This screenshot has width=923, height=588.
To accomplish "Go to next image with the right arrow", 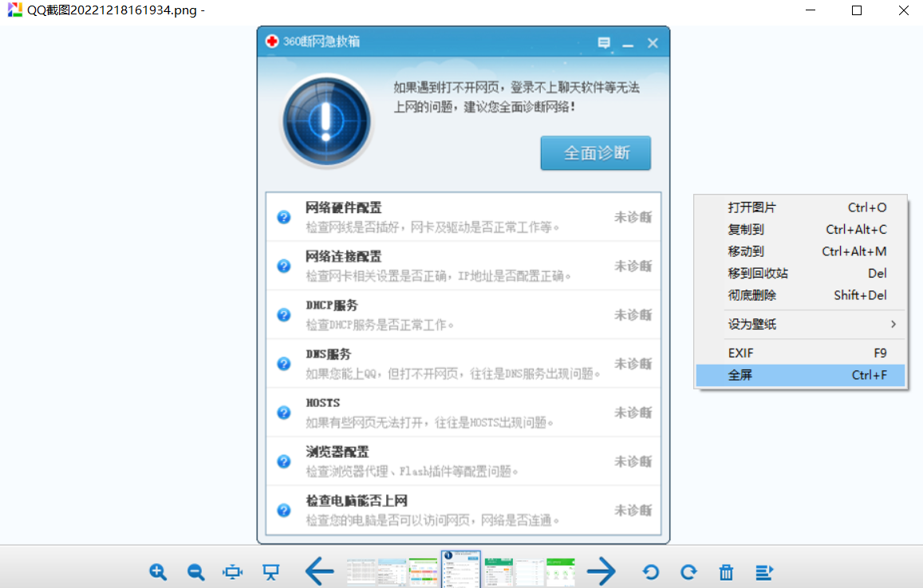I will (602, 571).
